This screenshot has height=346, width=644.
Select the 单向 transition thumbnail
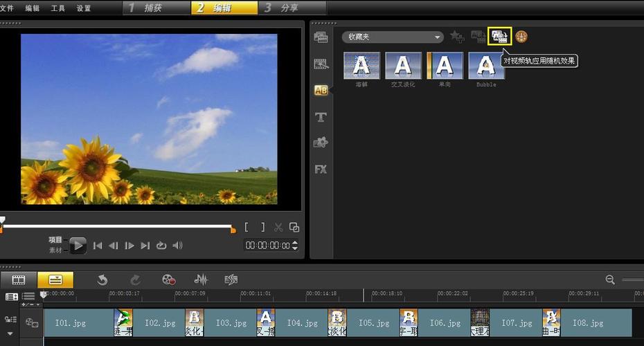(445, 65)
